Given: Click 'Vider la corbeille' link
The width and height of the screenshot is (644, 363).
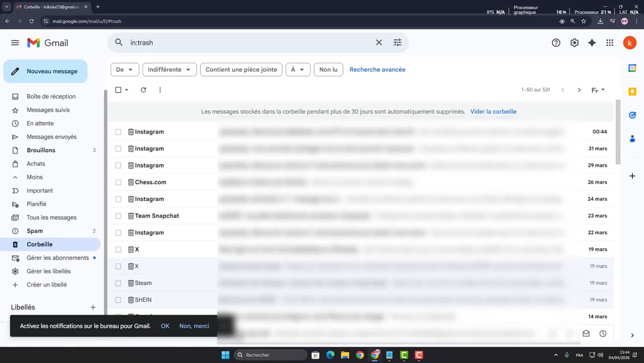Looking at the screenshot, I should pos(493,112).
